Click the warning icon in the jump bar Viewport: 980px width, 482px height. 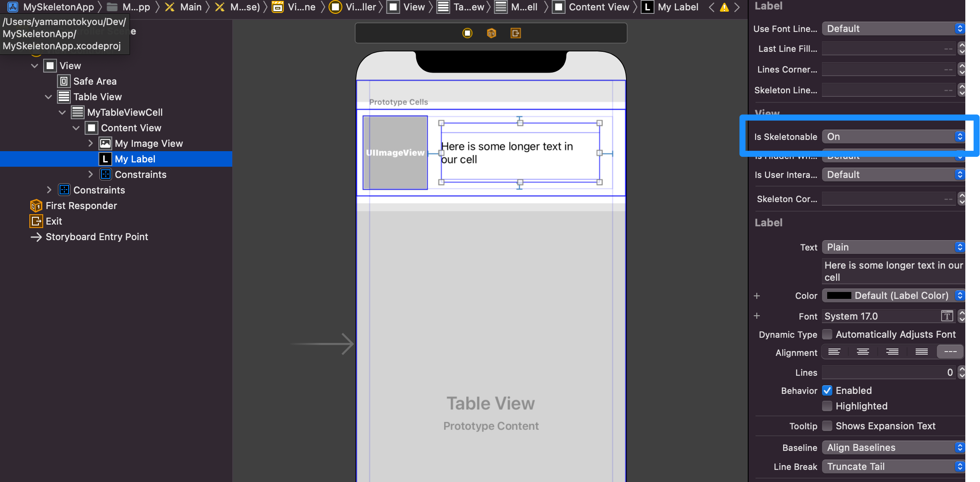pyautogui.click(x=724, y=7)
